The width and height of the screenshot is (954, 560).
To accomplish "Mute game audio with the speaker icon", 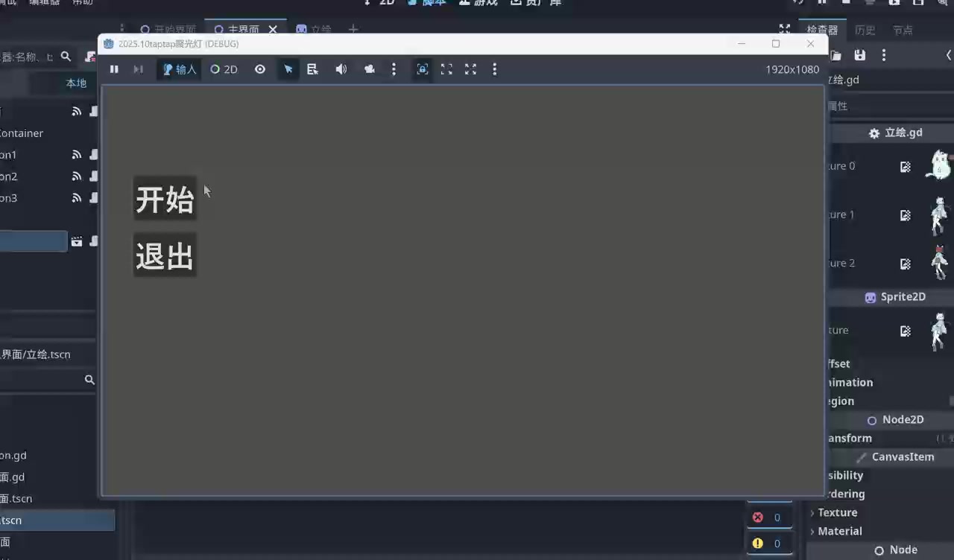I will pos(341,69).
